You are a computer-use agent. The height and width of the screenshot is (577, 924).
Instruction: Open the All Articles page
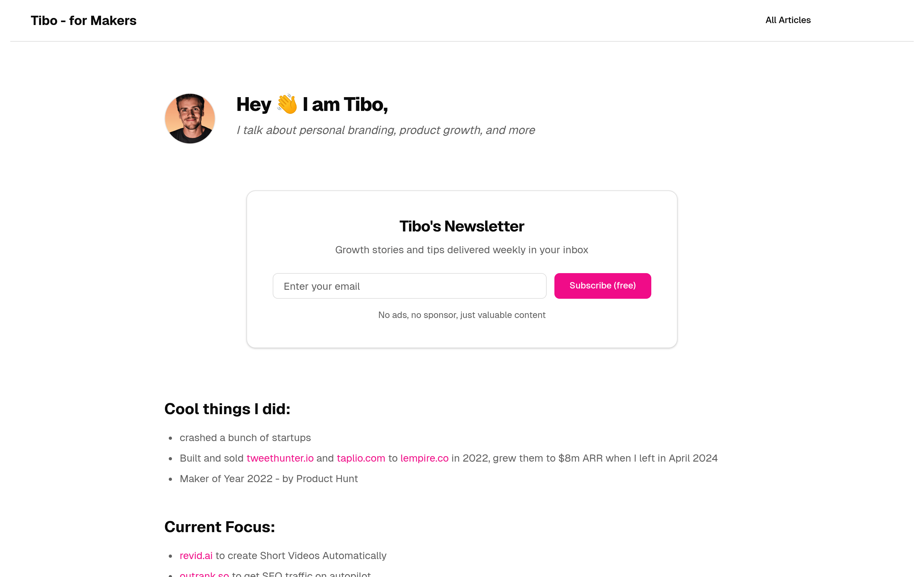[788, 20]
